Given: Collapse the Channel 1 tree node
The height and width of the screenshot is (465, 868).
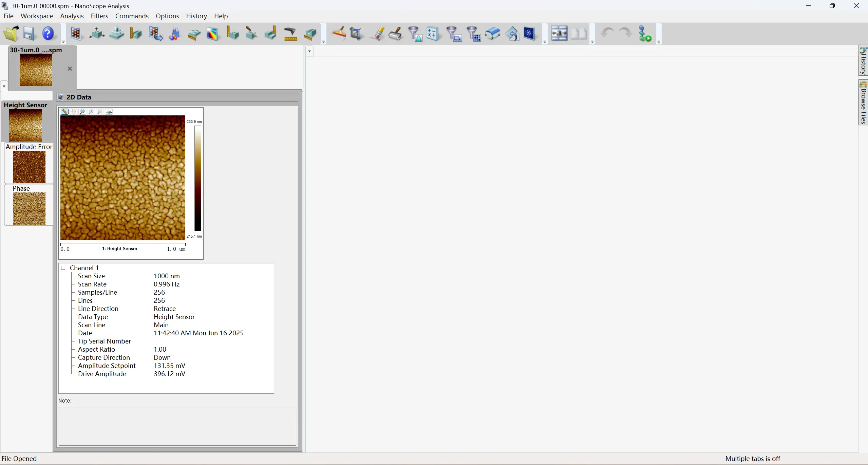Looking at the screenshot, I should pyautogui.click(x=63, y=268).
